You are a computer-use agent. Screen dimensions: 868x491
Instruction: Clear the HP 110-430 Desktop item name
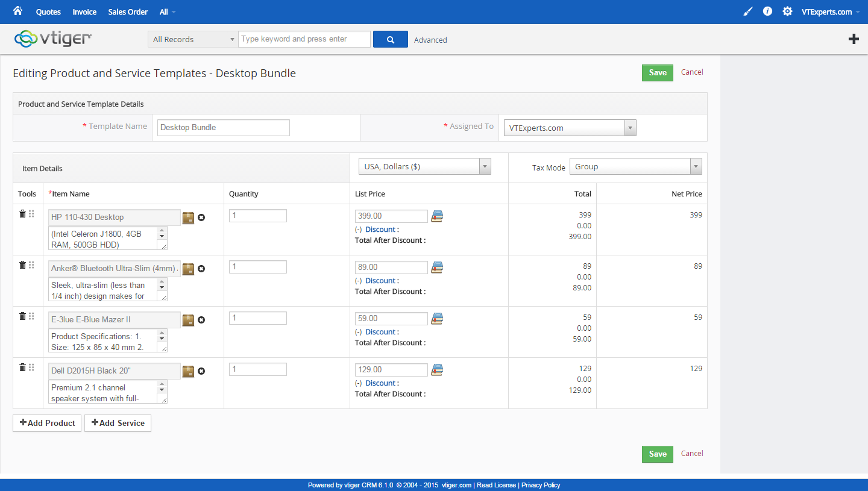201,217
